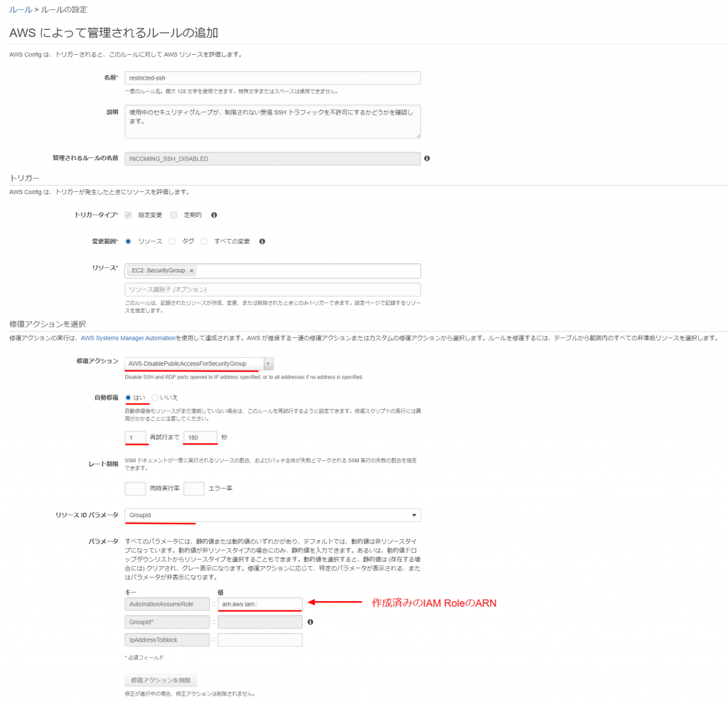Click concurrent execution rate field

tap(135, 489)
